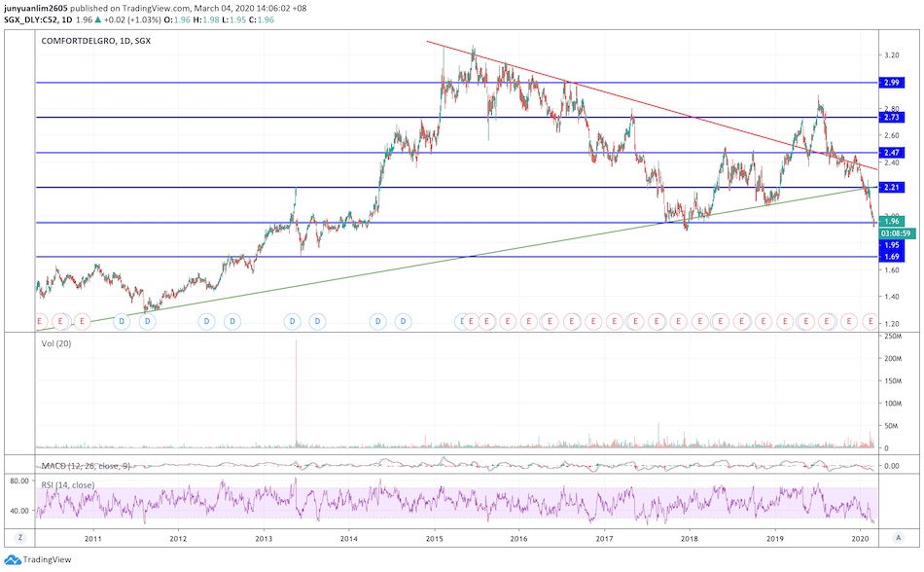Viewport: 924px width, 572px height.
Task: Select the 2.47 horizontal level price tag
Action: (x=892, y=153)
